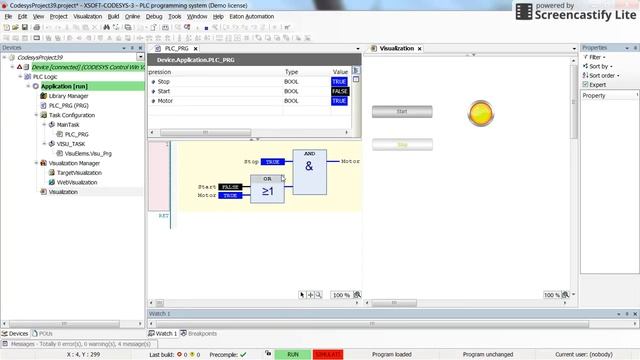Screen dimensions: 640x360
Task: Select the AND block in the diagram
Action: coord(309,172)
